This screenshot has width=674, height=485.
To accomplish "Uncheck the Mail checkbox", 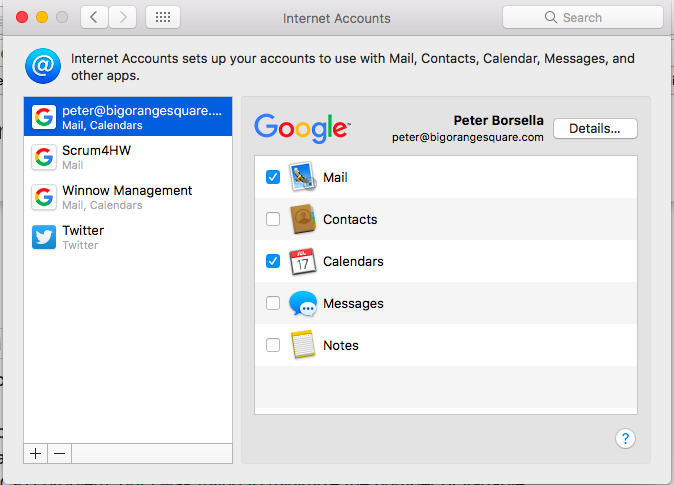I will click(x=273, y=177).
